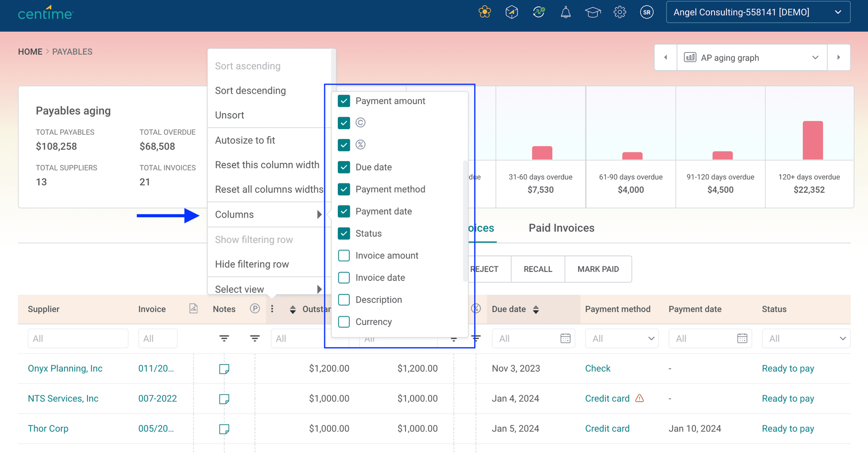Click Hide filtering row
Screen dimensions: 868x453
click(x=252, y=264)
